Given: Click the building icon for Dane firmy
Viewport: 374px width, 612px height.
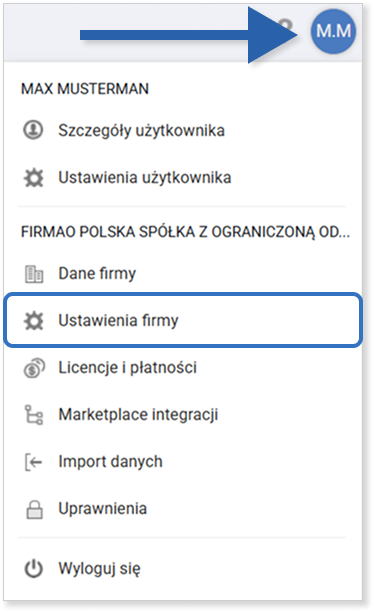Looking at the screenshot, I should [34, 274].
